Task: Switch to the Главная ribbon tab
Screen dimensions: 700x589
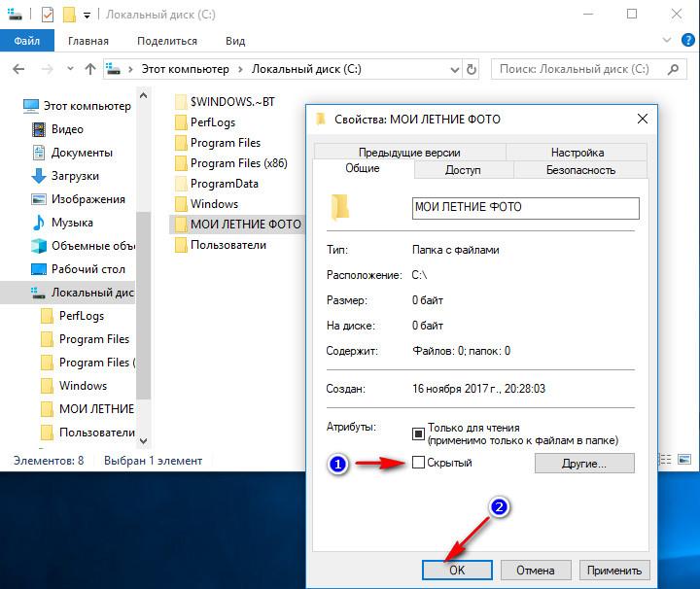Action: (88, 41)
